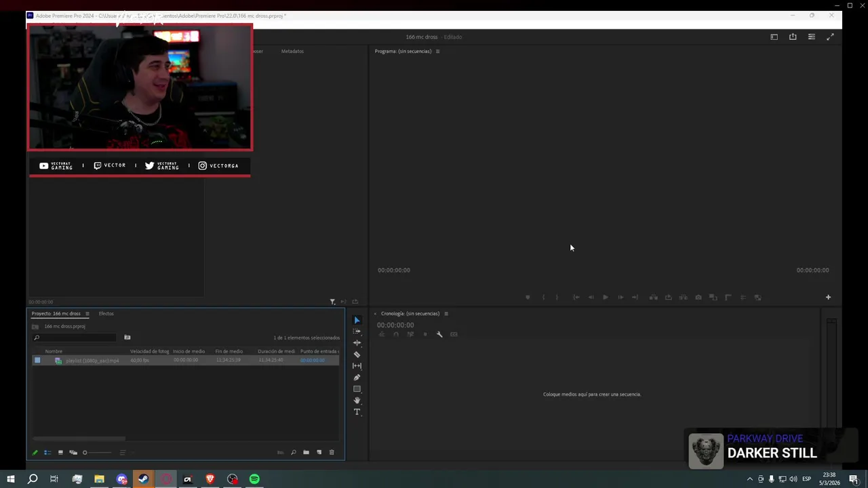Select the Track Select Forward tool
Image resolution: width=868 pixels, height=488 pixels.
[x=357, y=331]
